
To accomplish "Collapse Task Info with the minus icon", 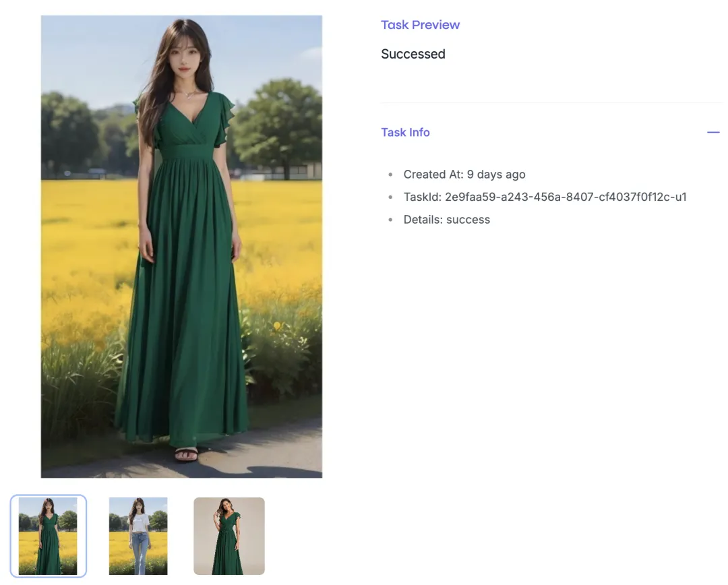I will (x=713, y=132).
